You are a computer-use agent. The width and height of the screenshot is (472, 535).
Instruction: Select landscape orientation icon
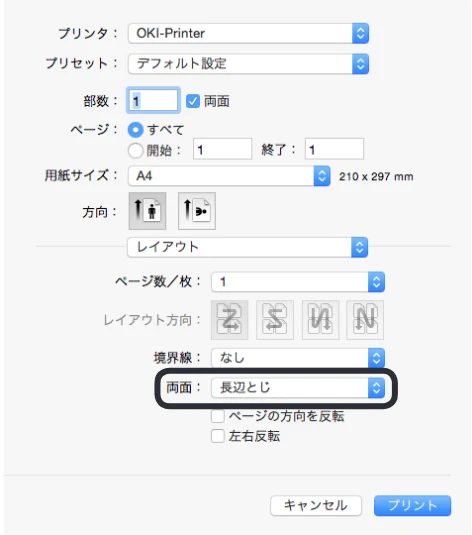point(197,211)
